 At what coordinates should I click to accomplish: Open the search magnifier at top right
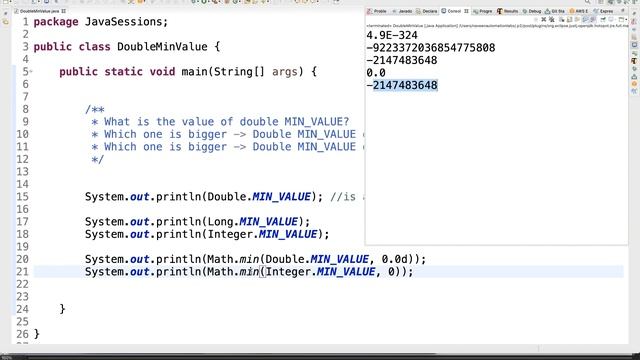pyautogui.click(x=588, y=2)
